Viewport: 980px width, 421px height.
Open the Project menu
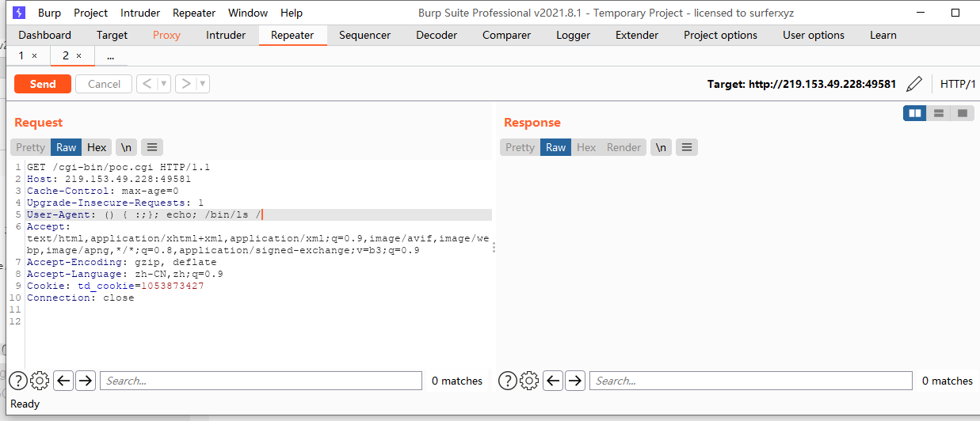point(91,13)
